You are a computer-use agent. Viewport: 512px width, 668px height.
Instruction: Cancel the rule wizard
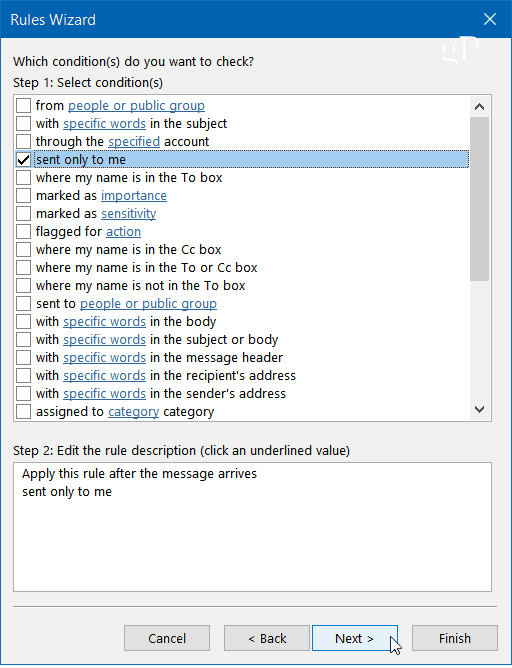[x=167, y=638]
